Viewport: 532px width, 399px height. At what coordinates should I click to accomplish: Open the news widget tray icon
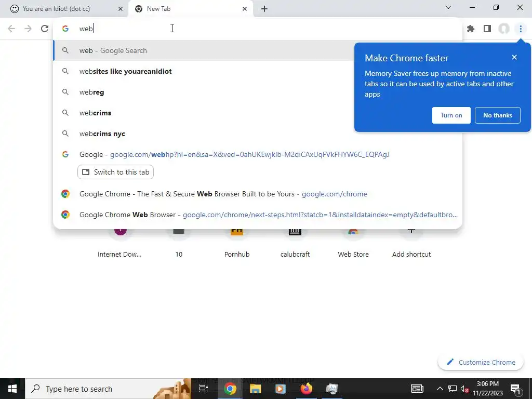417,389
